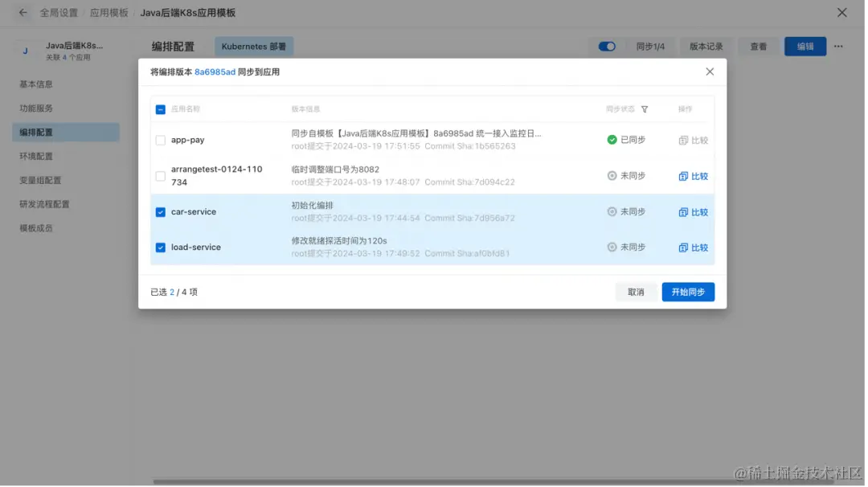The width and height of the screenshot is (868, 487).
Task: Uncheck the car-service checkbox
Action: [x=158, y=211]
